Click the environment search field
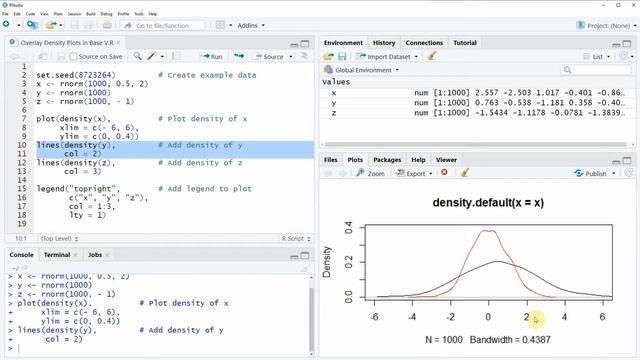Viewport: 640px width, 360px height. [596, 70]
